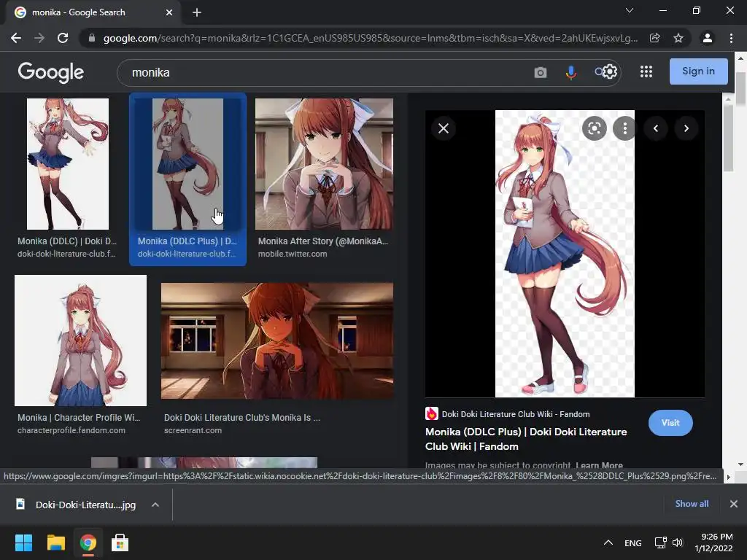Open the tab search chevron
Viewport: 747px width, 560px height.
pos(630,10)
